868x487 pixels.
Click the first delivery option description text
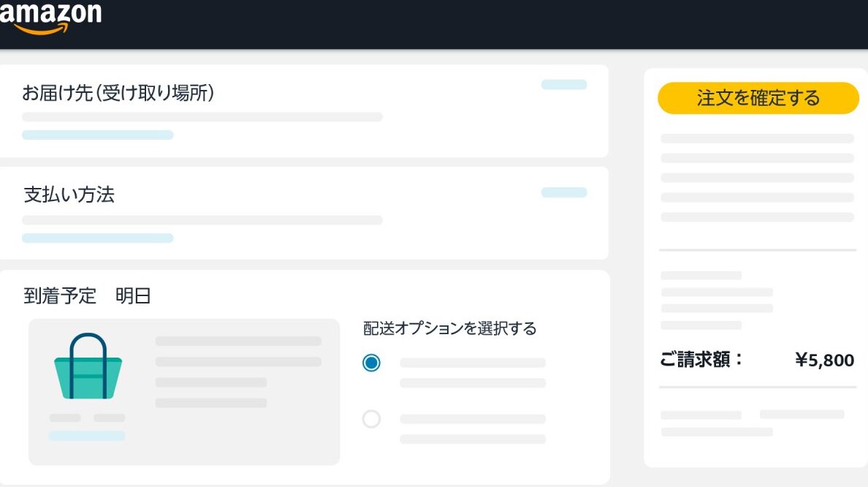[x=473, y=373]
